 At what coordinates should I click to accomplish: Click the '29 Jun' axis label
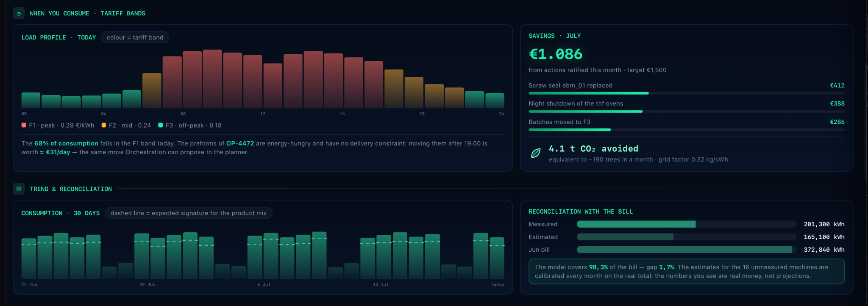coord(147,284)
